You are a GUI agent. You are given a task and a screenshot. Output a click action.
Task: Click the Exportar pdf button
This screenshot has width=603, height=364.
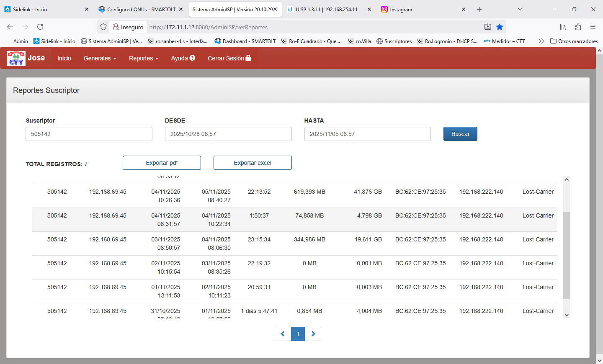click(x=162, y=163)
